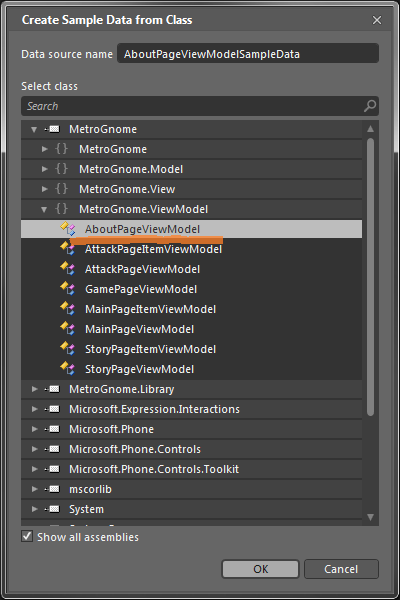Click the Data source name field
Viewport: 400px width, 600px height.
pyautogui.click(x=248, y=54)
